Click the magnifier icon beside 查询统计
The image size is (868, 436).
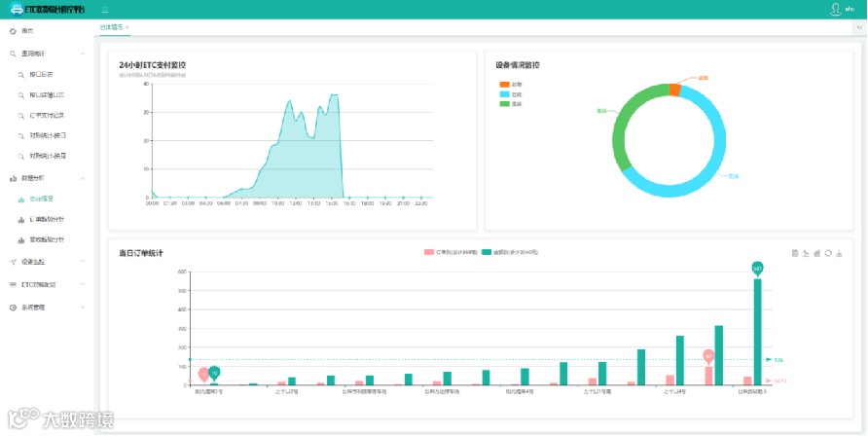coord(14,54)
